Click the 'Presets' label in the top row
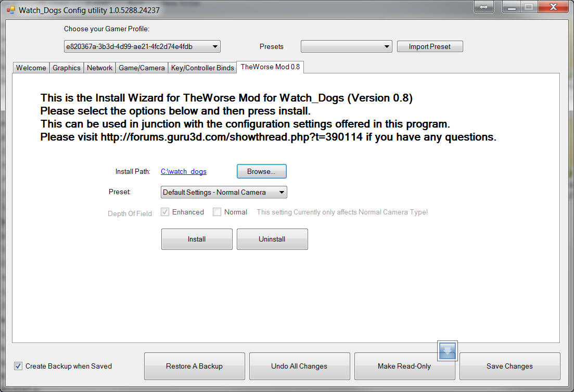 pos(271,46)
